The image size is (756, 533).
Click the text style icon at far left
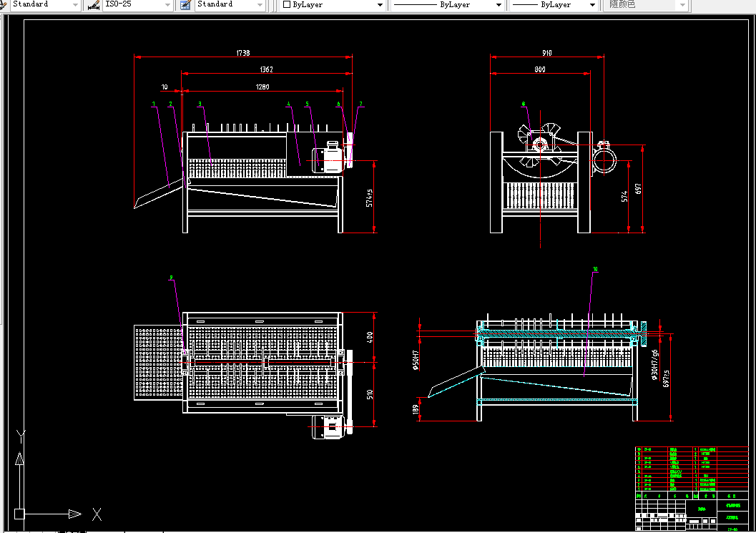3,5
